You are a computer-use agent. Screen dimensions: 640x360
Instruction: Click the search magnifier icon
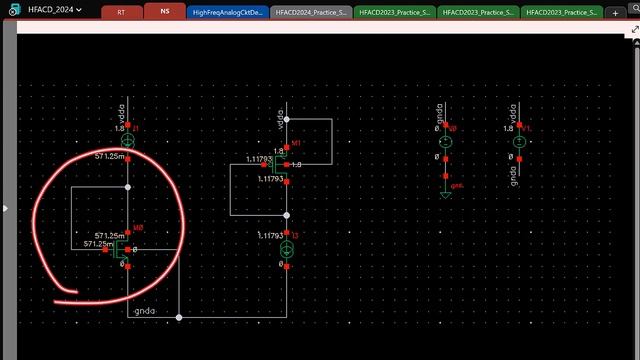tap(636, 8)
